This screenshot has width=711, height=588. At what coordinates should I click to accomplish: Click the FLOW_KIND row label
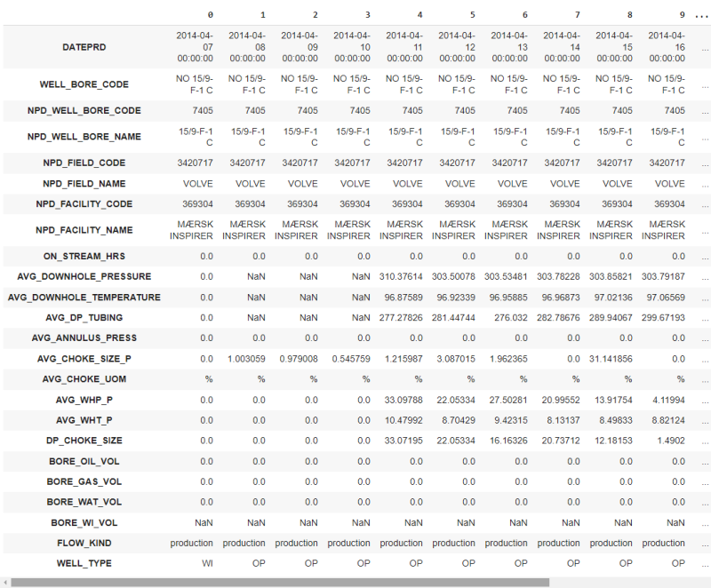(92, 543)
